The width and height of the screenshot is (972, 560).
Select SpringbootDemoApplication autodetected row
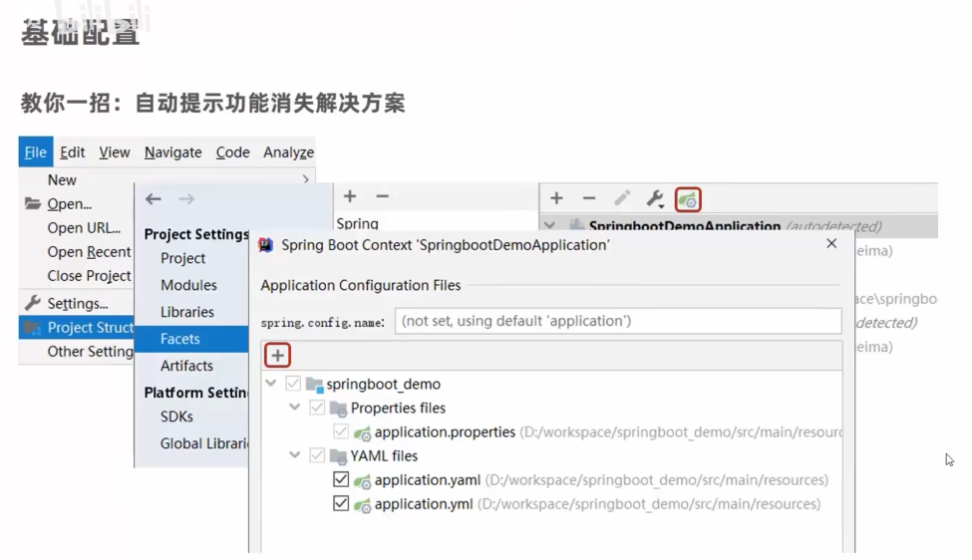pyautogui.click(x=739, y=226)
